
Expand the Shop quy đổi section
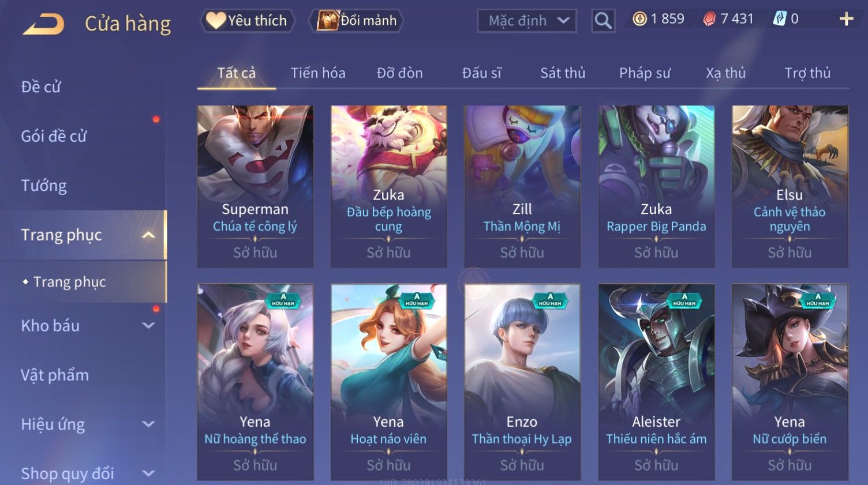click(x=148, y=473)
